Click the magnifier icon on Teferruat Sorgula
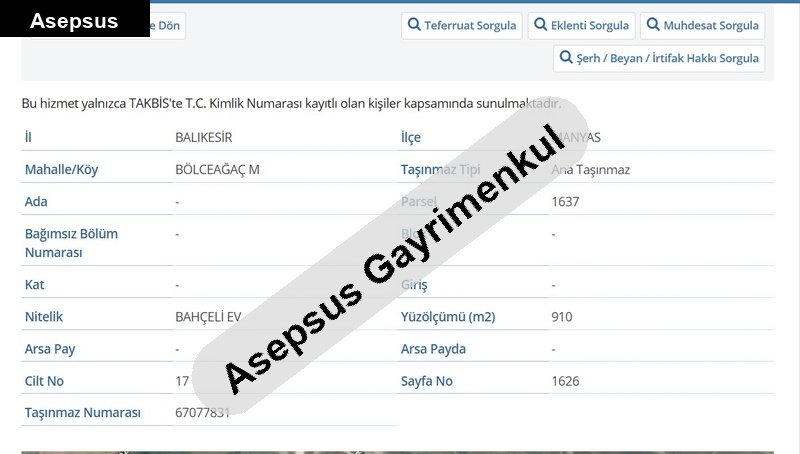 [x=414, y=25]
